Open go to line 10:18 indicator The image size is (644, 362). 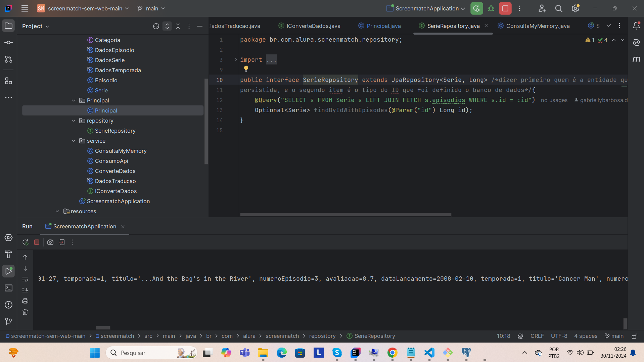coord(503,336)
